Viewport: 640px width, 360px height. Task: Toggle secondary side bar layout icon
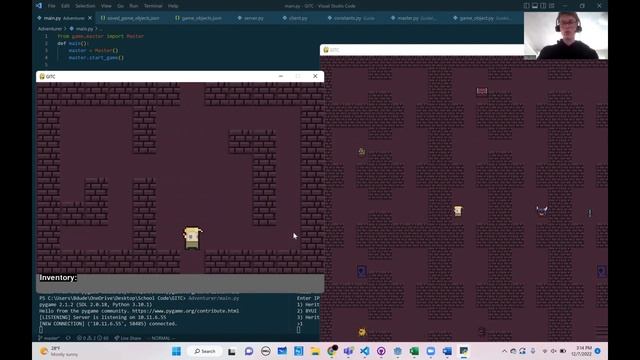click(543, 6)
